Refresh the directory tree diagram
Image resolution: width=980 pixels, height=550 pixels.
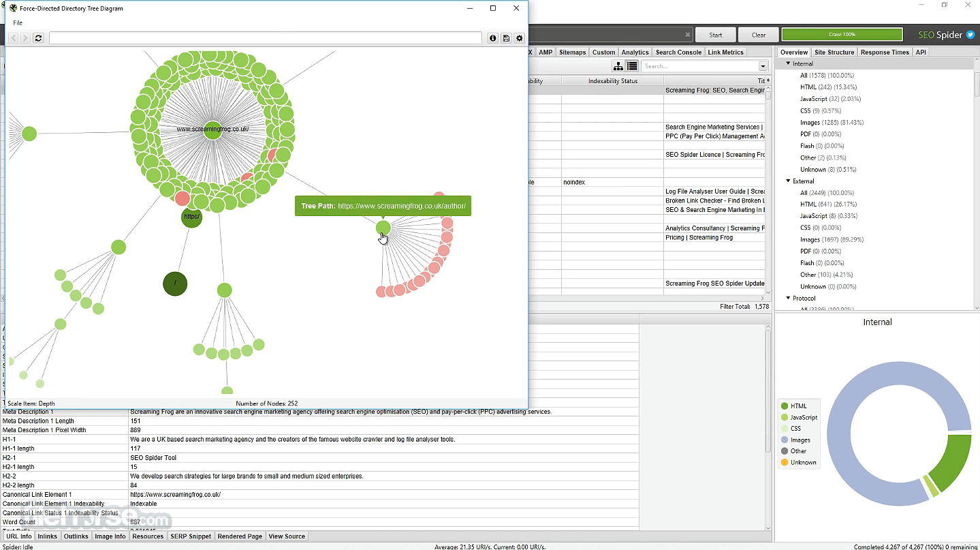point(38,38)
